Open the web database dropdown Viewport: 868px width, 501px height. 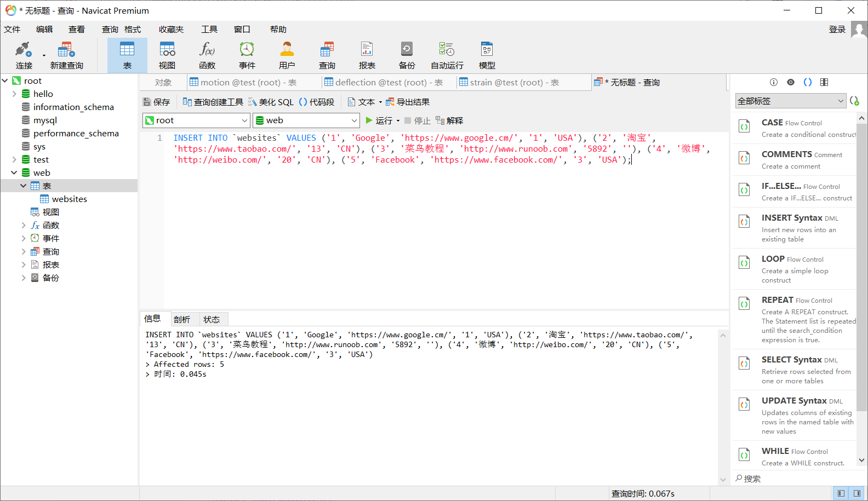click(x=306, y=120)
